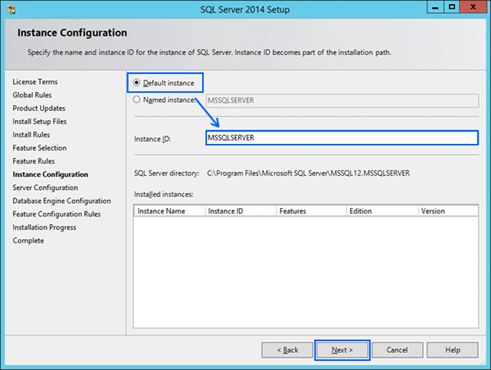Select the Default instance radio button
The width and height of the screenshot is (491, 370).
point(136,83)
